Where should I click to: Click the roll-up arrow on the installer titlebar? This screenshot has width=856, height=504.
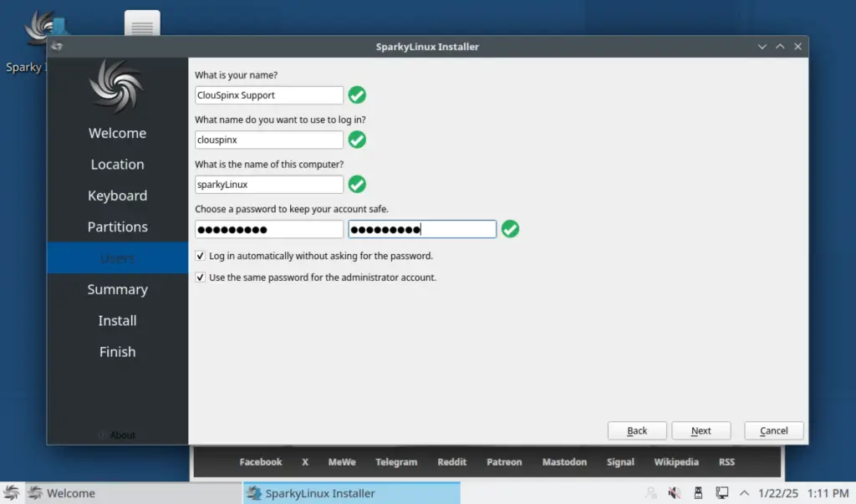(779, 47)
